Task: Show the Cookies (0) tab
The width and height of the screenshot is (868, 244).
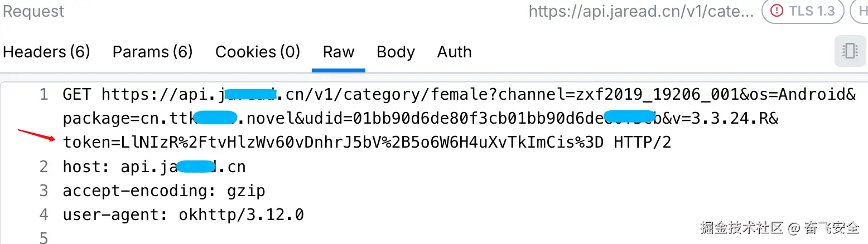Action: [258, 52]
